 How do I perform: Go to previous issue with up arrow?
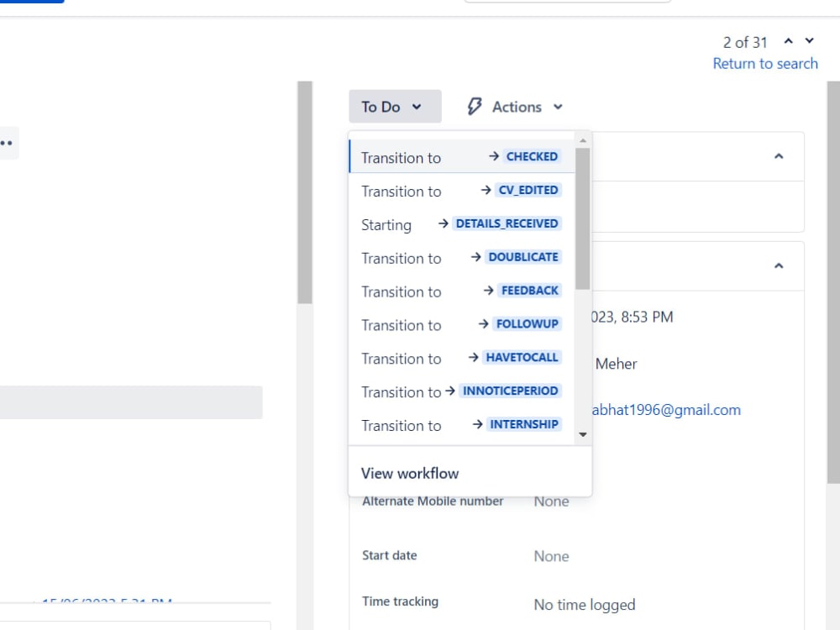tap(788, 41)
